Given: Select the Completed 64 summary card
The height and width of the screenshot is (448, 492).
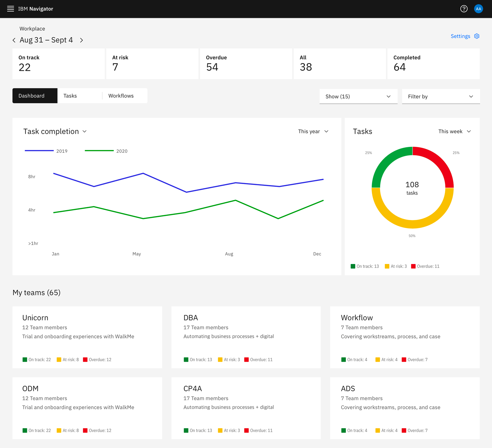Looking at the screenshot, I should pos(434,64).
